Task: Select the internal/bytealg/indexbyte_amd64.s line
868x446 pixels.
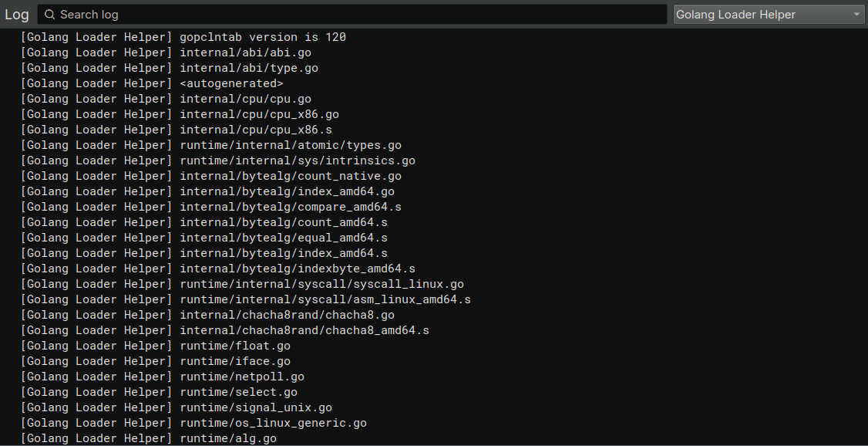Action: pos(217,269)
